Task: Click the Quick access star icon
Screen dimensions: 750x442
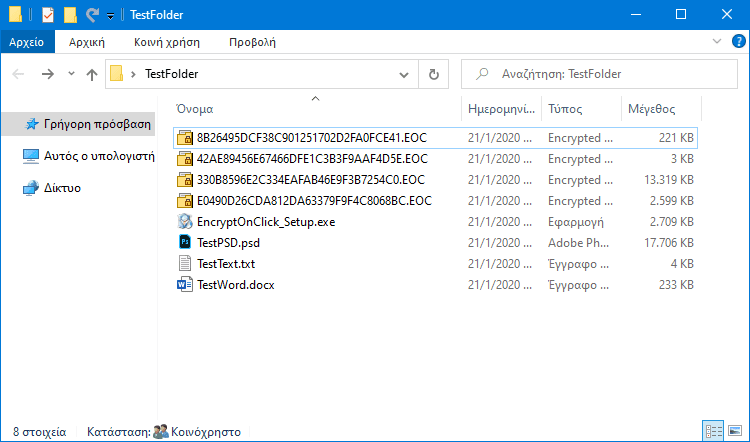Action: (x=32, y=124)
